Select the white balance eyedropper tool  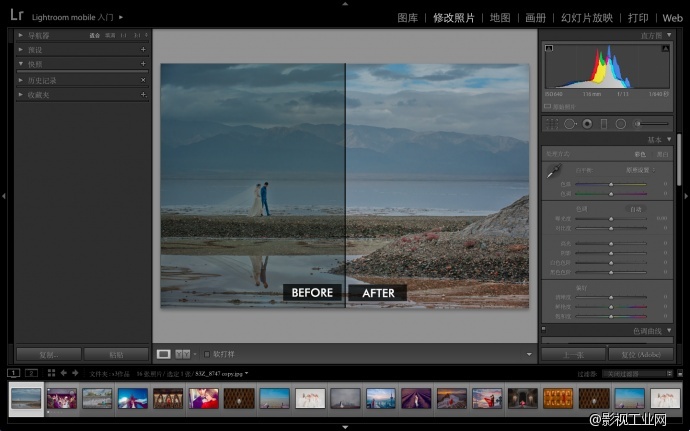coord(553,172)
